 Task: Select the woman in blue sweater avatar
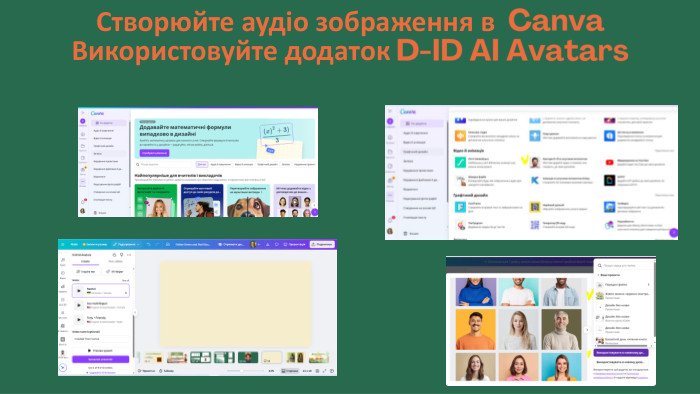point(475,292)
